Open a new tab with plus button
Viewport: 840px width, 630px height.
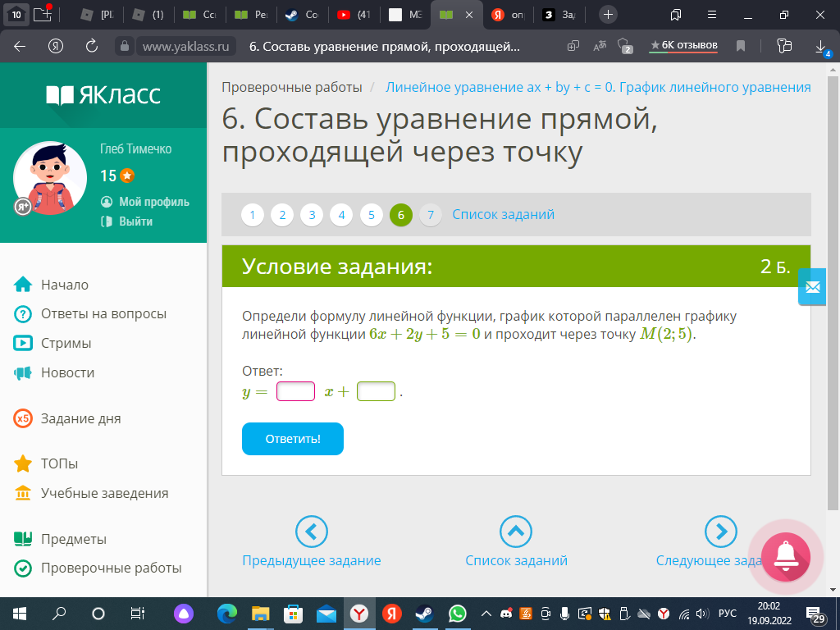[x=608, y=15]
